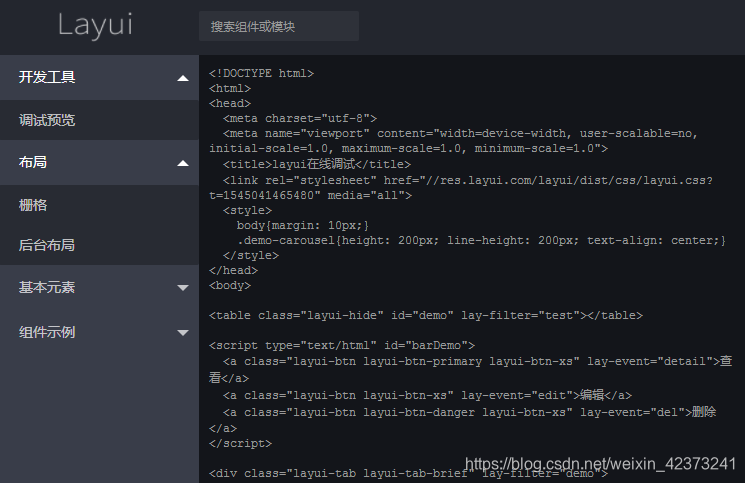Click the Layui logo

pyautogui.click(x=95, y=25)
